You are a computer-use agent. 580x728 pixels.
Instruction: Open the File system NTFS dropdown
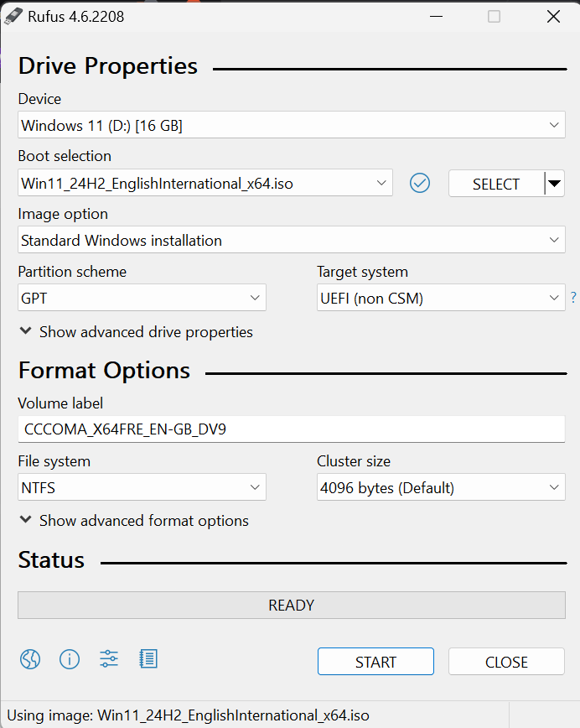tap(142, 487)
